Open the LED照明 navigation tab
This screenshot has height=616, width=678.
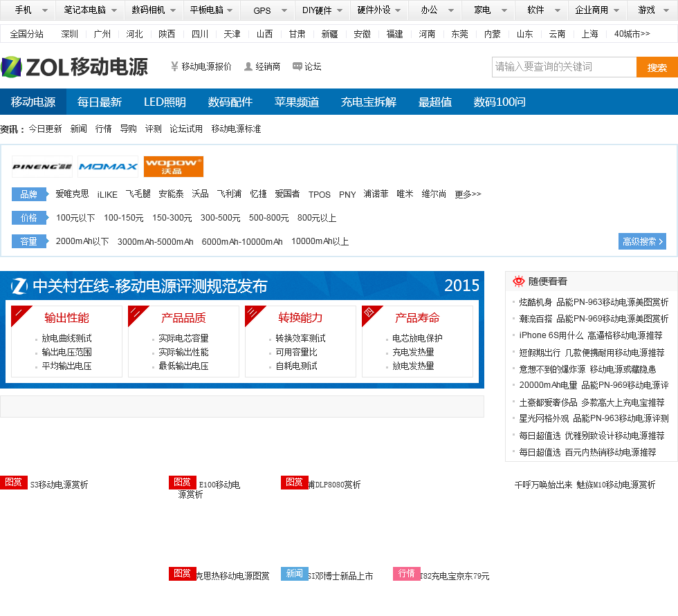tap(165, 102)
